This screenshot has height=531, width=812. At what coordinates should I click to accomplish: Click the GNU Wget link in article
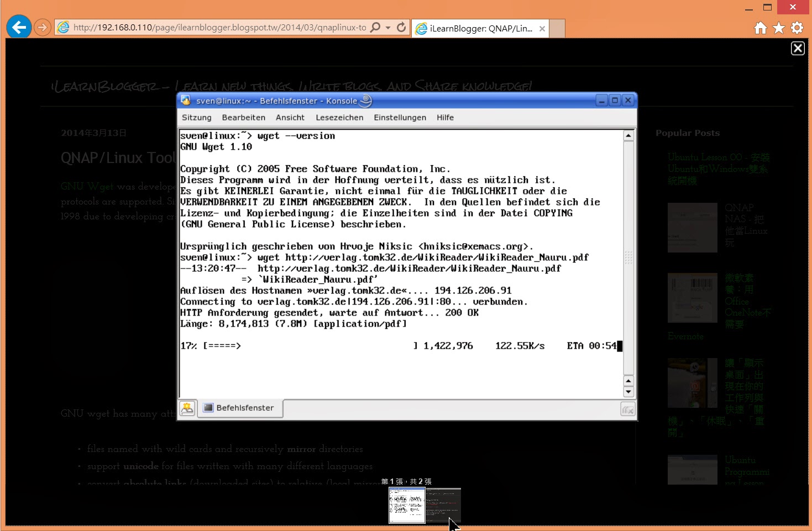tap(87, 186)
